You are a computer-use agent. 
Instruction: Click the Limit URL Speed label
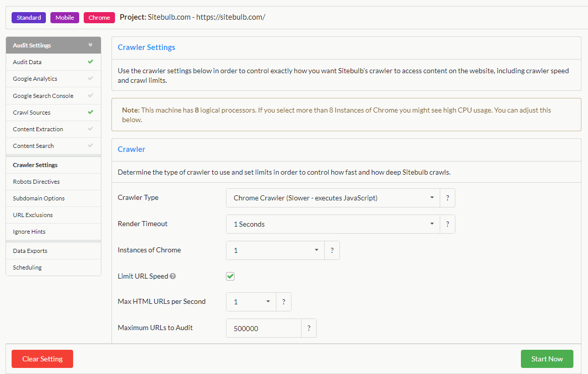click(x=143, y=277)
